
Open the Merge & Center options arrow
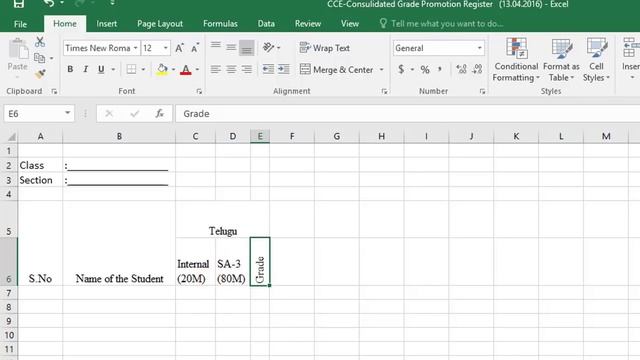[382, 70]
